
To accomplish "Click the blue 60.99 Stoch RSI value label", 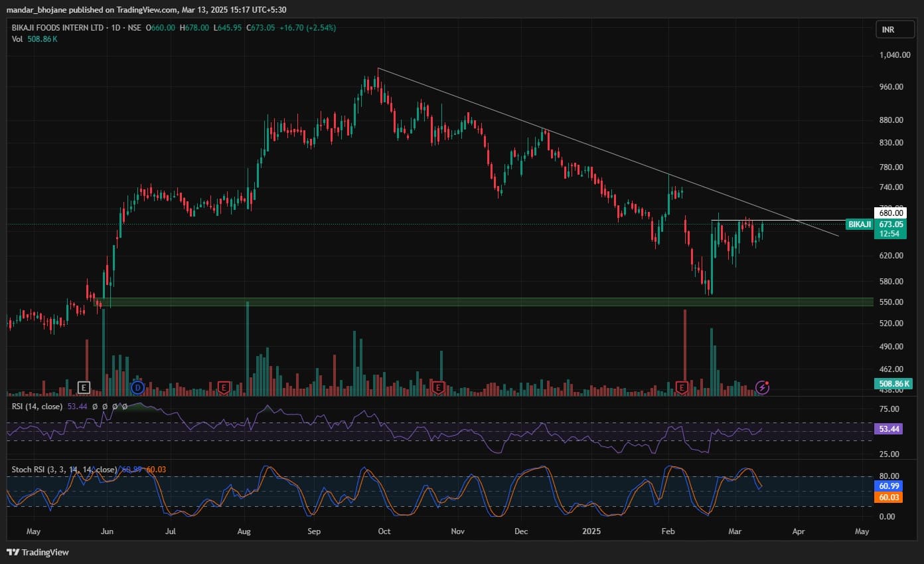I will pyautogui.click(x=889, y=486).
